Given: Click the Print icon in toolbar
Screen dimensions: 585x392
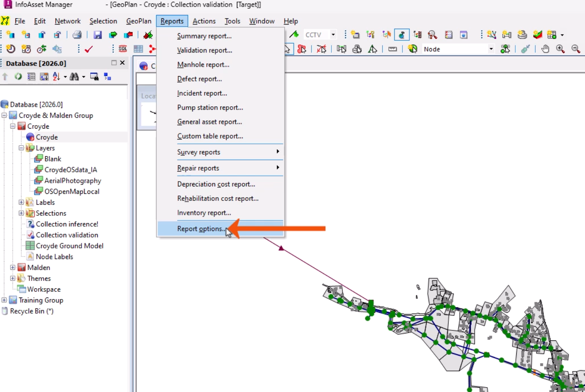Looking at the screenshot, I should coord(77,35).
